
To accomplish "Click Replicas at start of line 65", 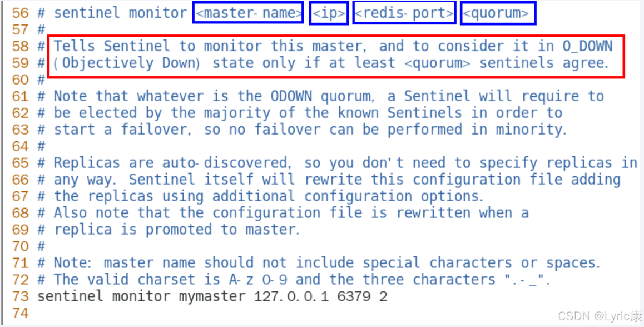I will 87,163.
